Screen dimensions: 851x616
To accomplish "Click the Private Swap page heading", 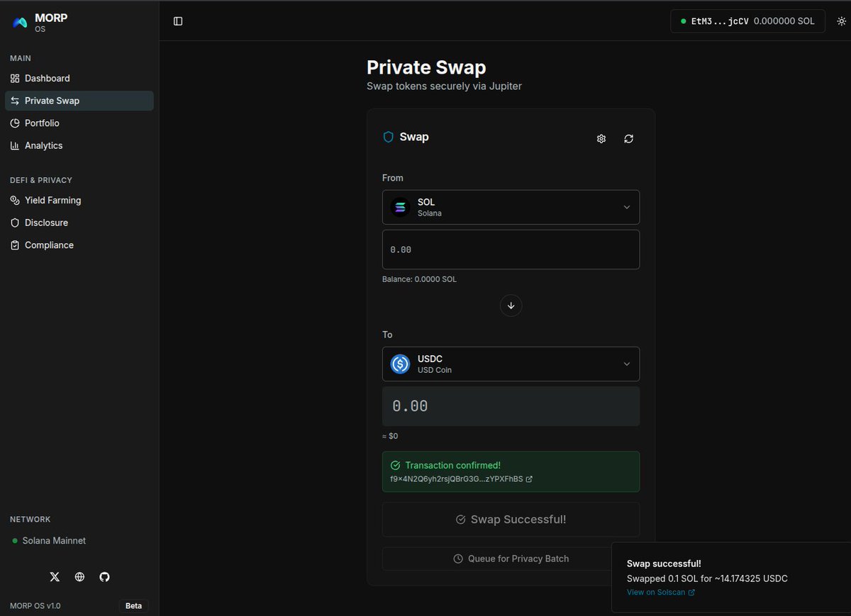I will pos(426,67).
